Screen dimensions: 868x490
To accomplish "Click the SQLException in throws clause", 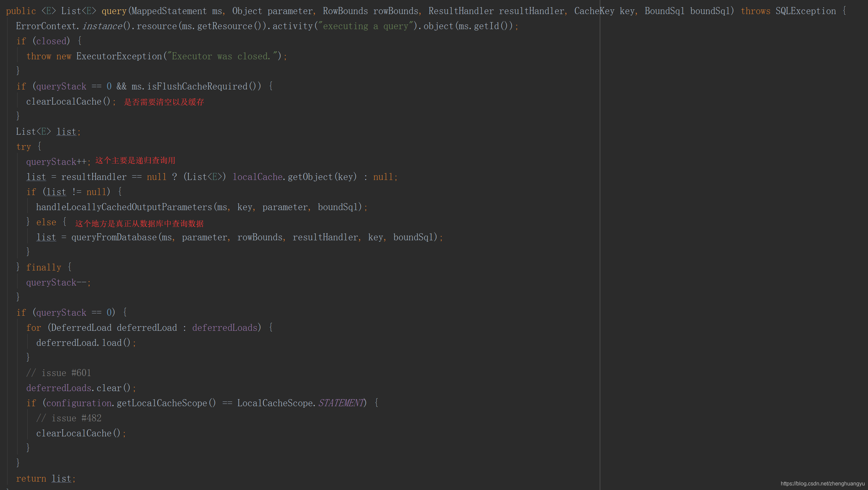I will tap(806, 11).
